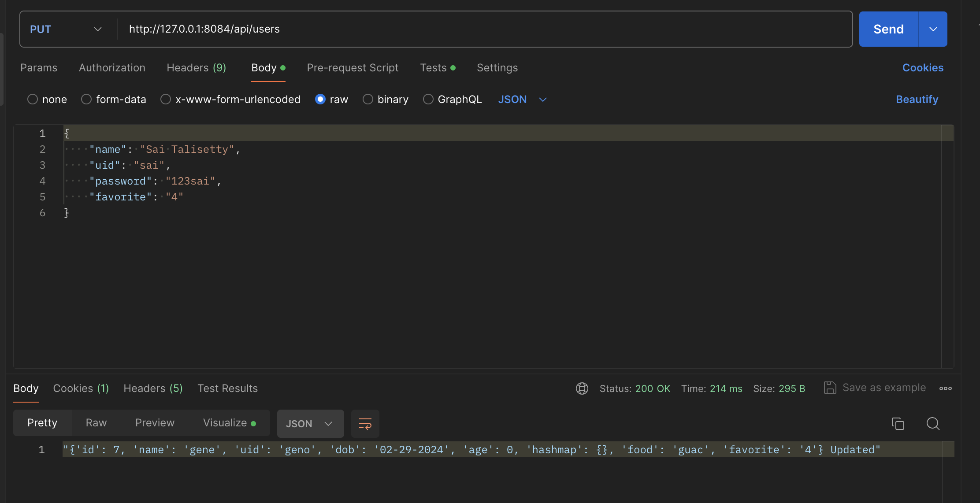980x503 pixels.
Task: Copy the response with copy icon
Action: [x=898, y=424]
